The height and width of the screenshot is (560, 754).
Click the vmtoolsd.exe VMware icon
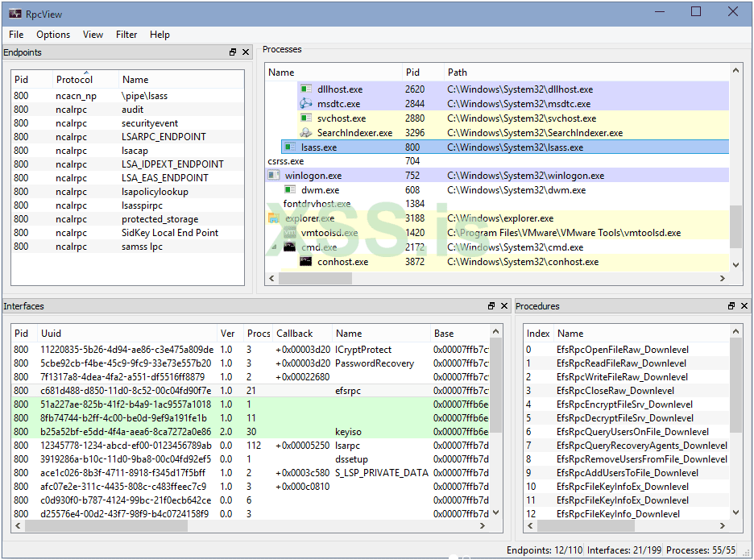click(289, 233)
